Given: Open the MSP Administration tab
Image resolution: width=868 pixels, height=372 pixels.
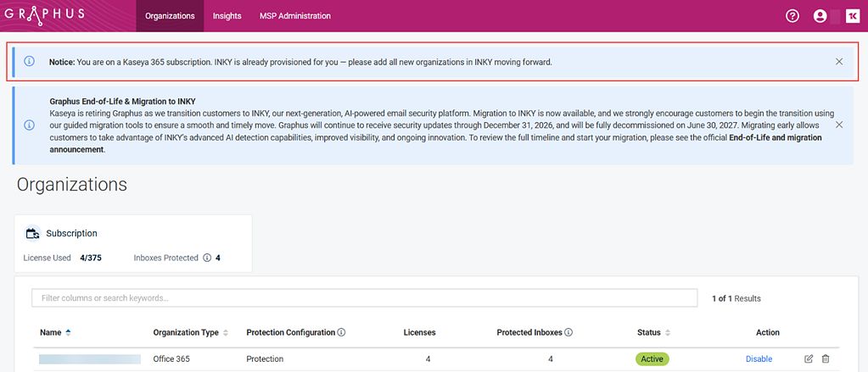Looking at the screenshot, I should (x=294, y=16).
